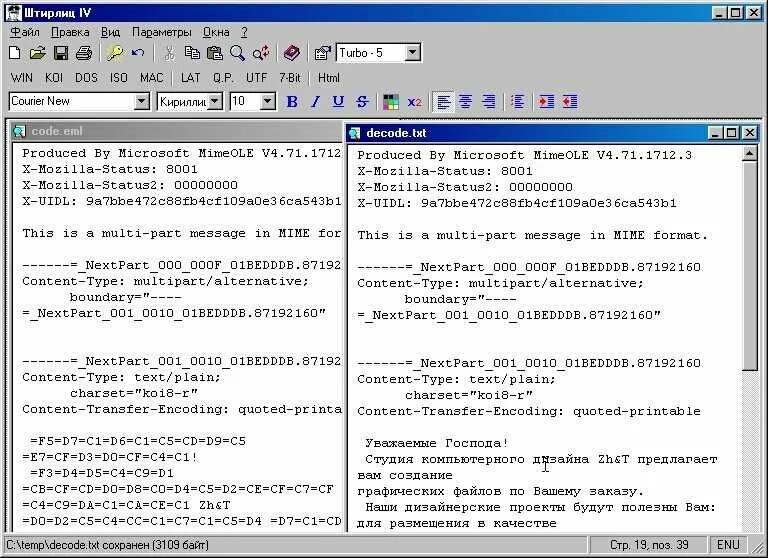Open the text color palette icon
Screen dimensions: 768x558
click(390, 101)
